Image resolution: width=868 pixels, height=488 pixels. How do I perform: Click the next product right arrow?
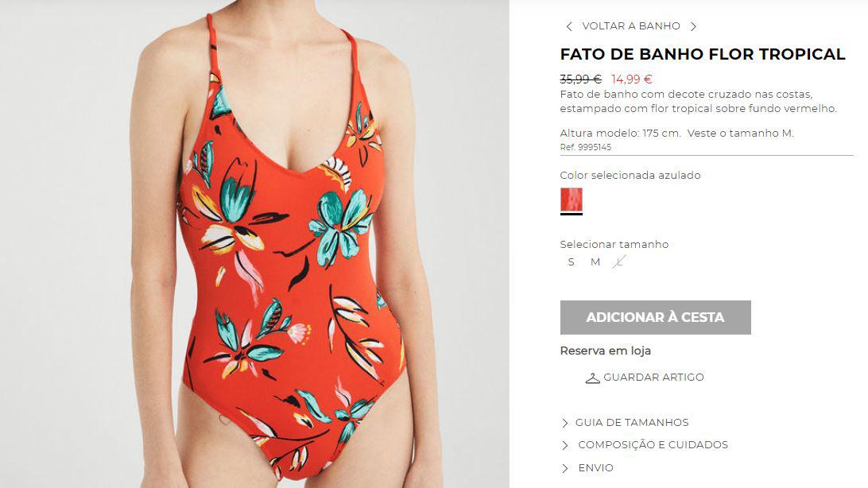click(693, 26)
